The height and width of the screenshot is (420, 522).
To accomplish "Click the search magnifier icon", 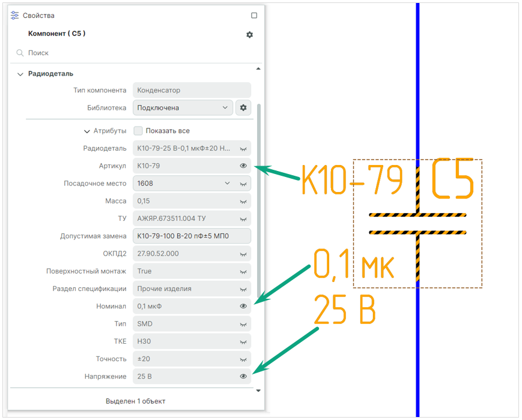I will tap(20, 53).
